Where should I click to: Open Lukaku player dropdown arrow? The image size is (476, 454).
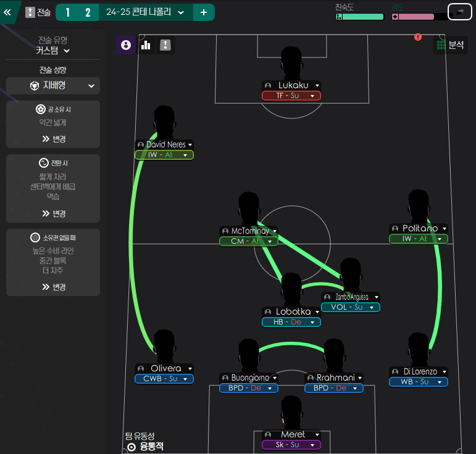317,86
